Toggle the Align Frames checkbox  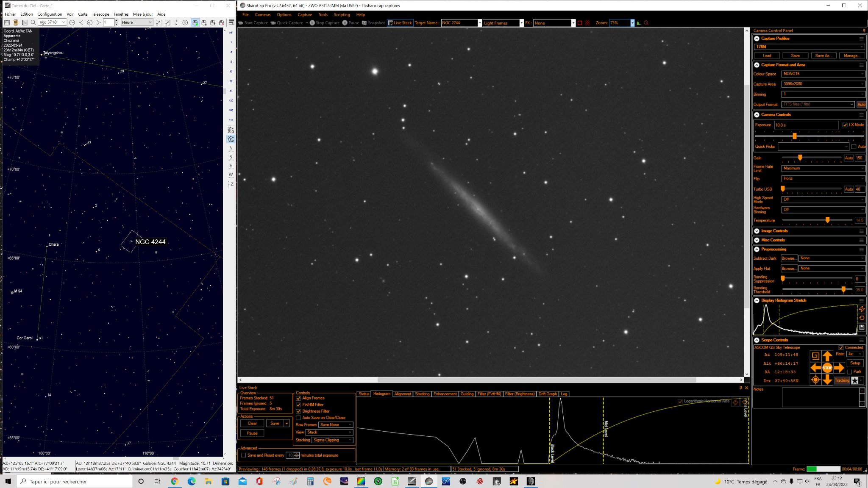[x=298, y=398]
